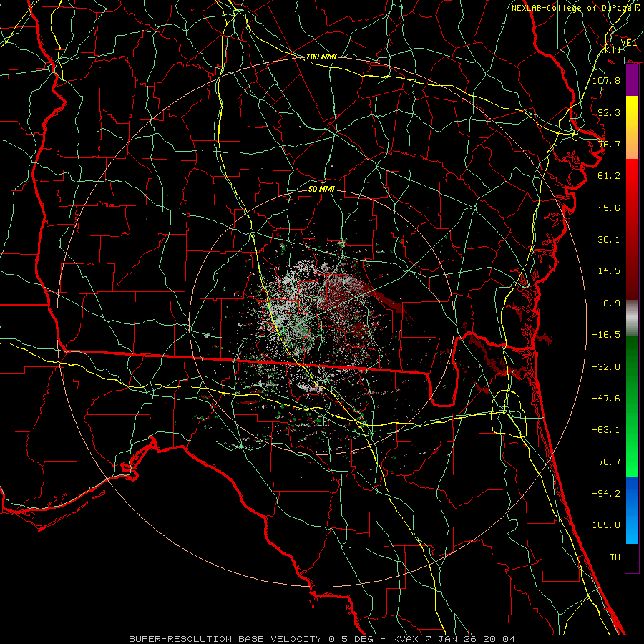Click the -16.5 value on velocity scale

[x=606, y=335]
